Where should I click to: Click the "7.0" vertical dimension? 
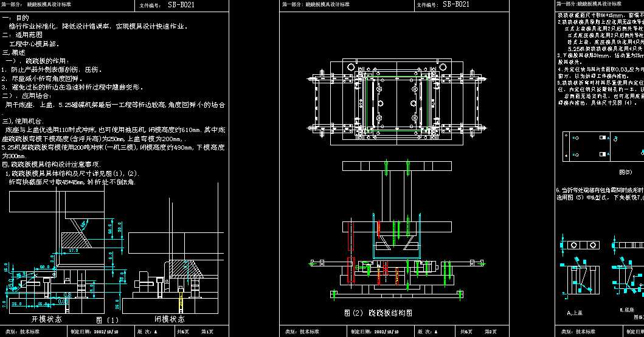(x=4, y=304)
